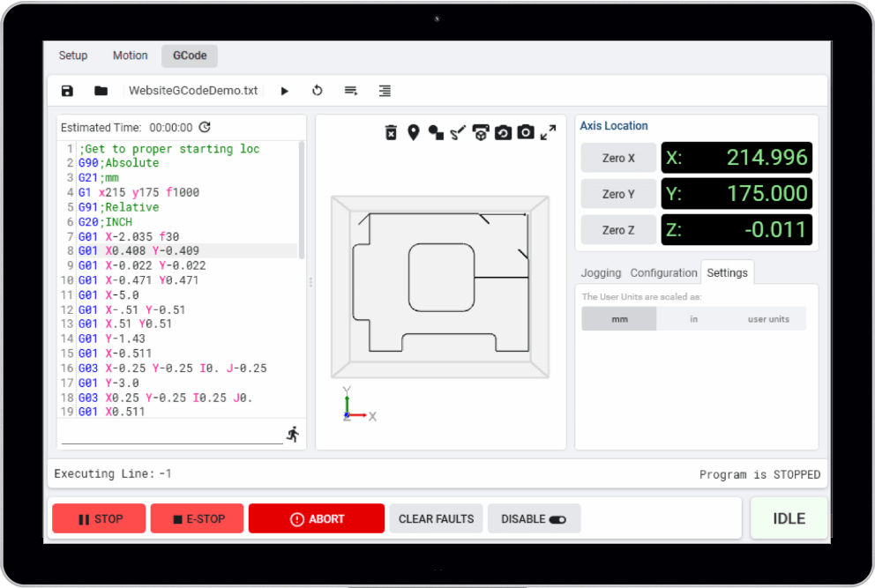The image size is (875, 588).
Task: Click CLEAR FAULTS
Action: coord(436,518)
